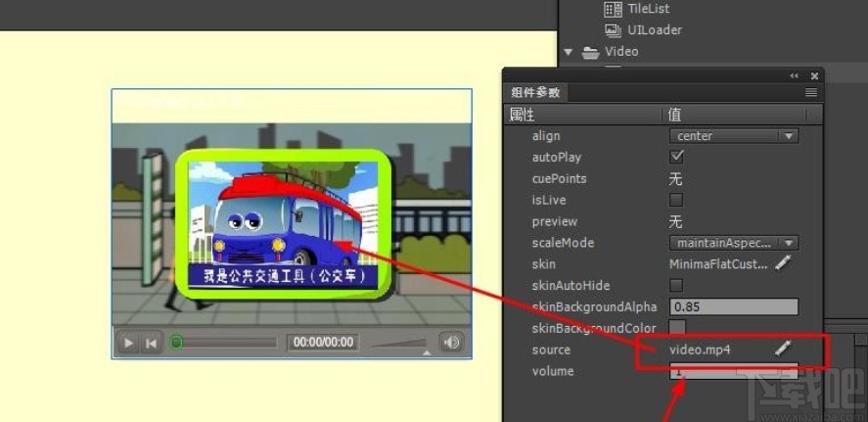
Task: Click the cuePoints value 无
Action: tap(675, 178)
